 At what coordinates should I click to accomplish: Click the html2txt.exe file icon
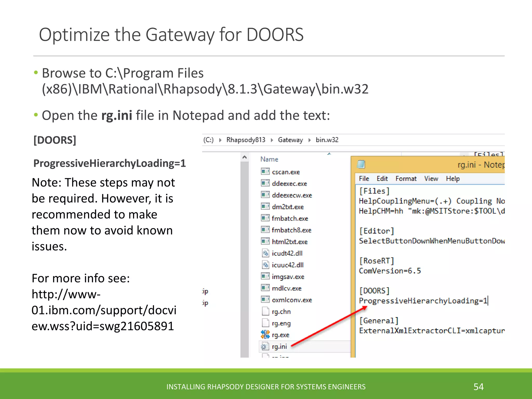[x=265, y=241]
